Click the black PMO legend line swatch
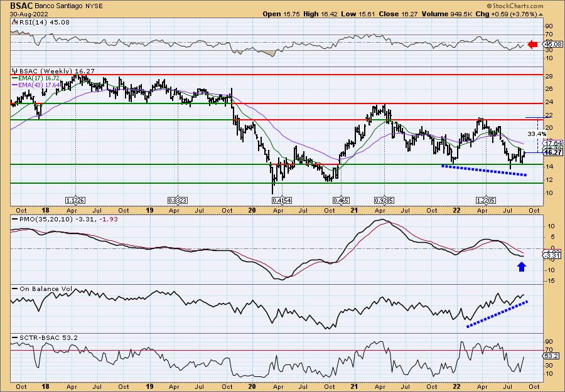The height and width of the screenshot is (392, 565). tap(16, 220)
